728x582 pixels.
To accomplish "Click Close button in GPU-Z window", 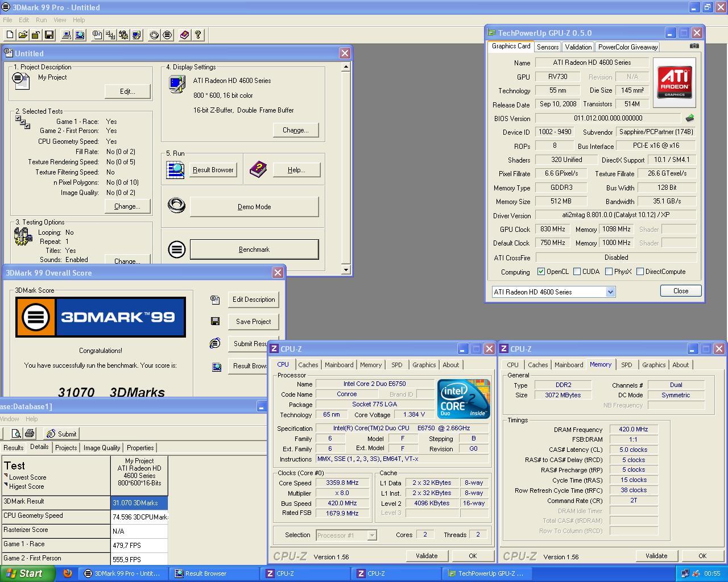I will point(680,291).
